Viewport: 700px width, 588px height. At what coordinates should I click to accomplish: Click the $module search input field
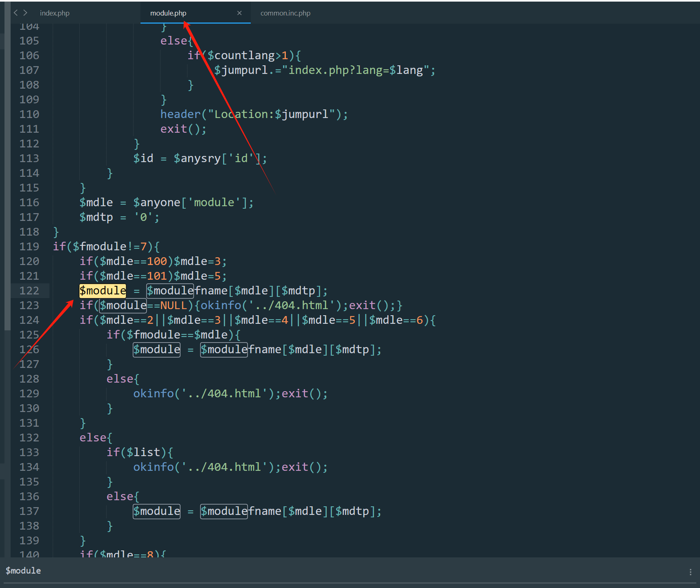[x=327, y=571]
